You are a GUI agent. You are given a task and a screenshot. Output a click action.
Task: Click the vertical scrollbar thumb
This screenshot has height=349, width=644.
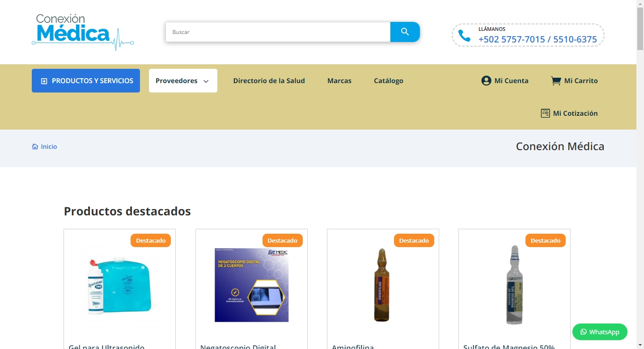(640, 29)
